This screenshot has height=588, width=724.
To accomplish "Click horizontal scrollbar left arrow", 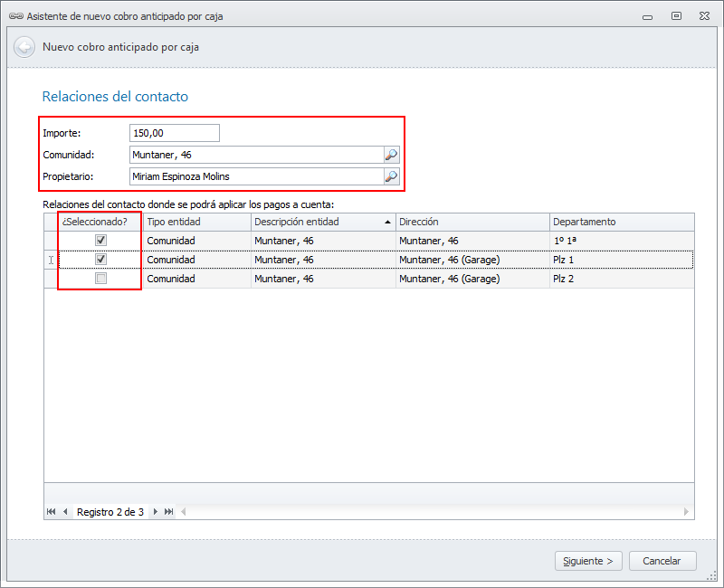I will pyautogui.click(x=184, y=511).
